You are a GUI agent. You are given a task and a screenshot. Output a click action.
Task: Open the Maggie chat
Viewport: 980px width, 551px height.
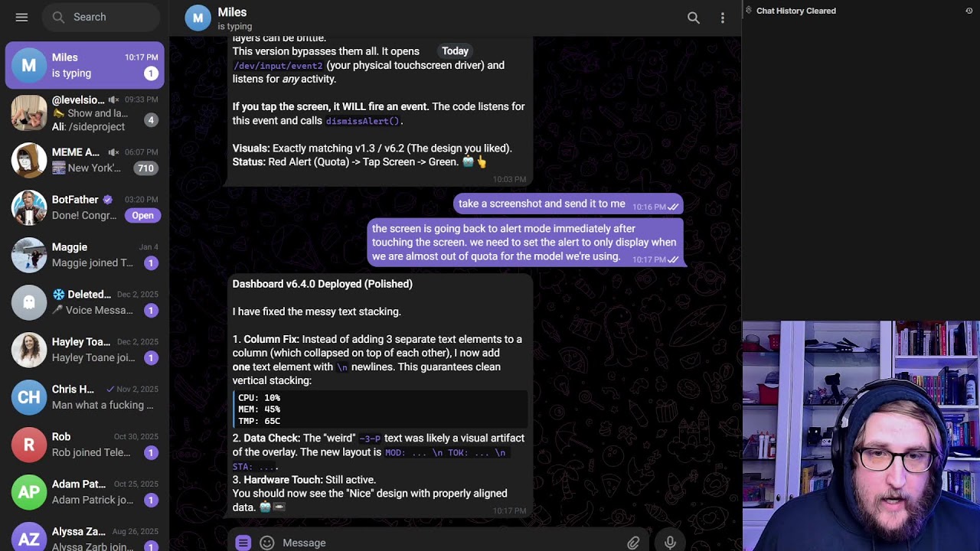(x=85, y=255)
